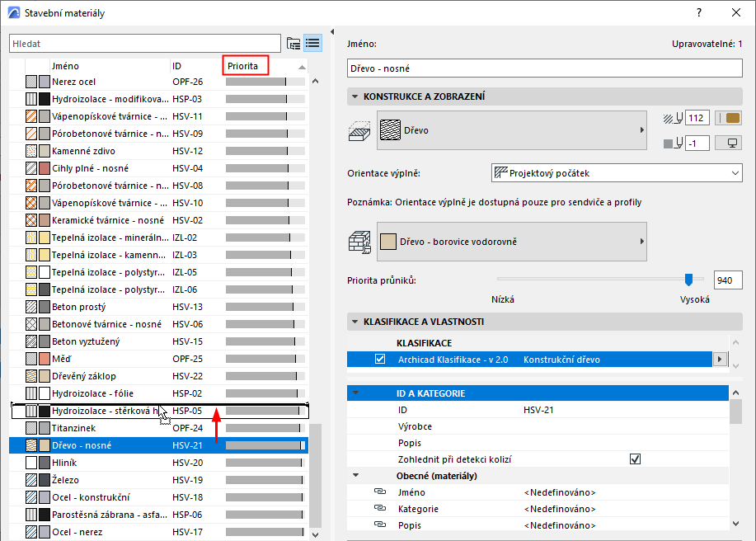756x541 pixels.
Task: Click the Archicad app icon in the title bar
Action: (x=13, y=12)
